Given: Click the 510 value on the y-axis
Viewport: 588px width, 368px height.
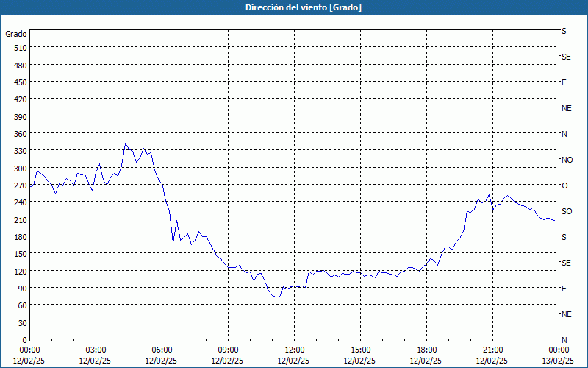Looking at the screenshot, I should (x=21, y=48).
